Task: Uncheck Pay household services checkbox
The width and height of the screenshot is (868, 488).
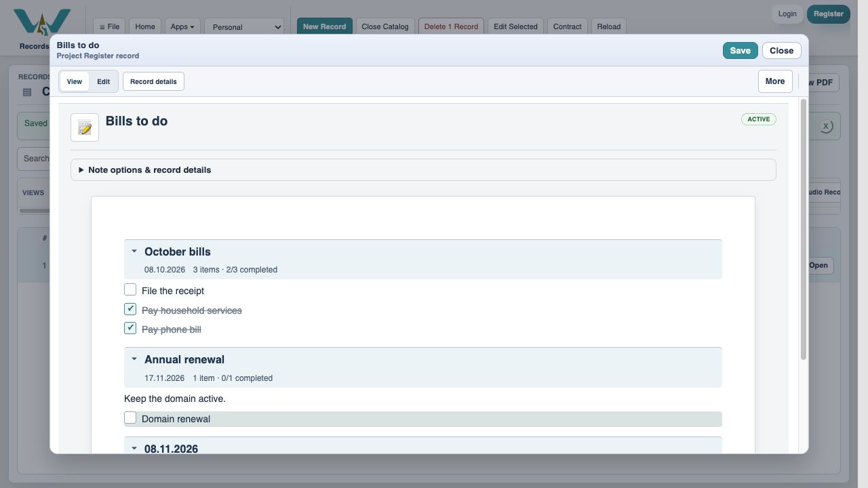Action: click(130, 309)
